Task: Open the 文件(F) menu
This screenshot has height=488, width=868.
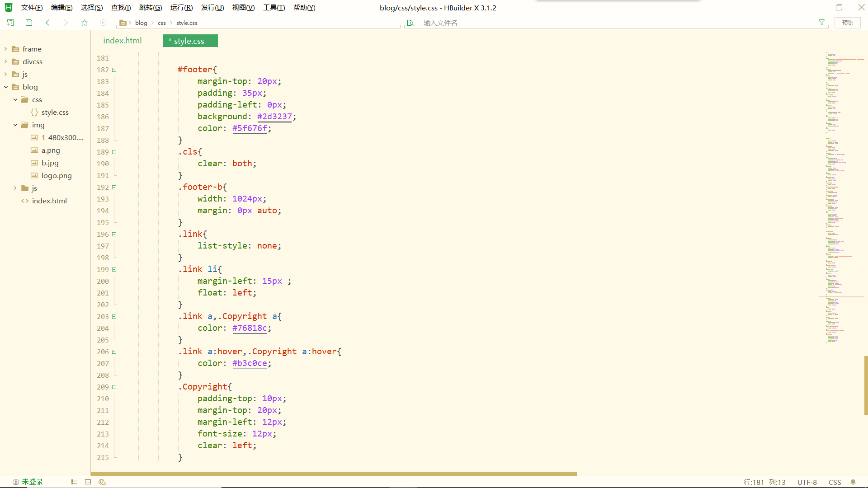Action: pos(32,8)
